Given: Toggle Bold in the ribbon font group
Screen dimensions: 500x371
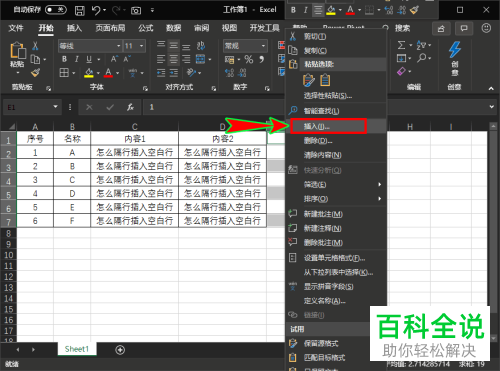Looking at the screenshot, I should [x=64, y=59].
